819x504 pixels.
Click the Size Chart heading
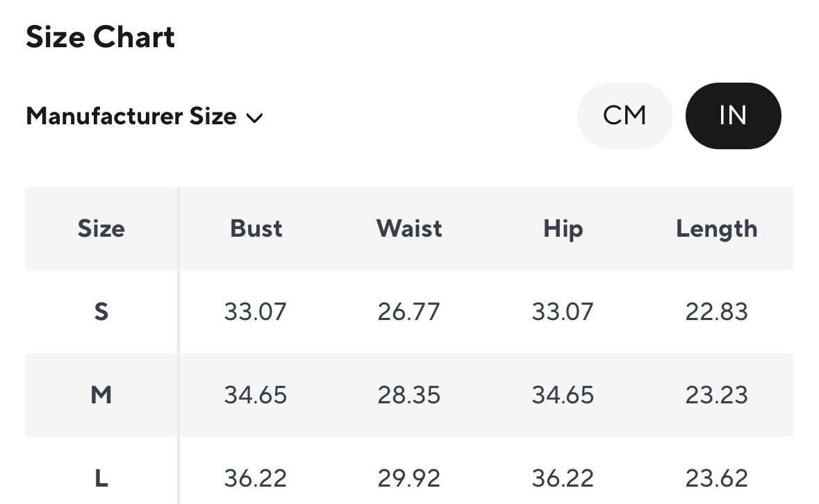[101, 37]
